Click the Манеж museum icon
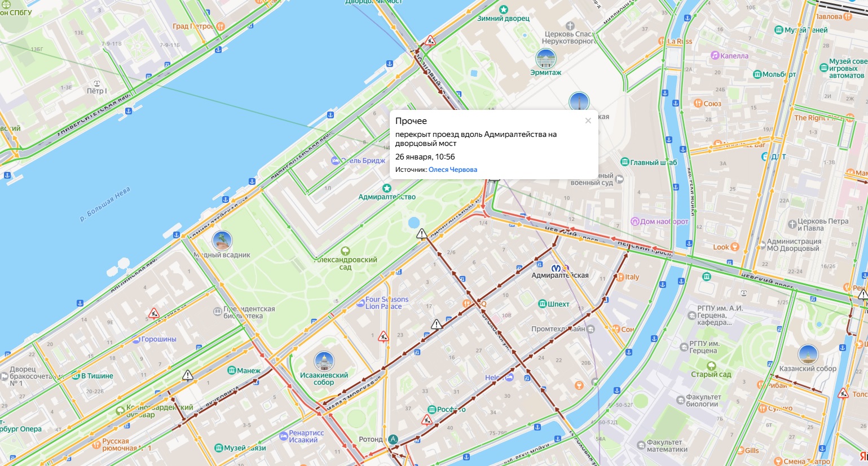The width and height of the screenshot is (868, 466). 231,371
